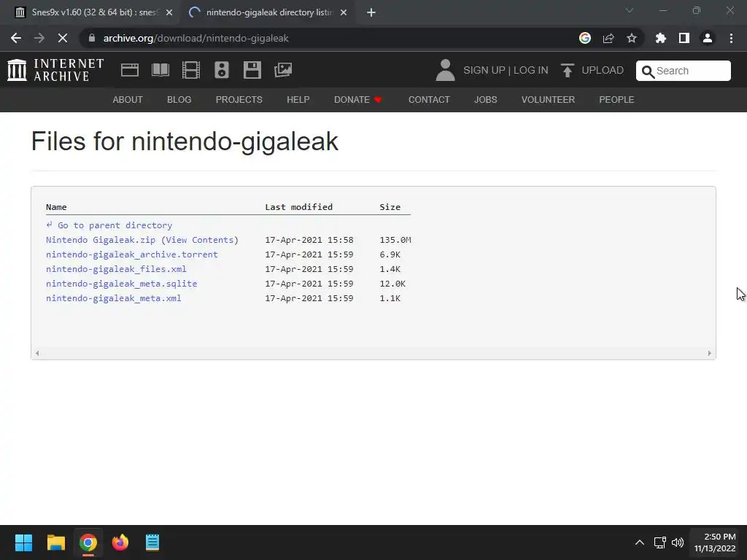Open the clock showing 2:50 PM
The image size is (747, 560).
[x=715, y=542]
